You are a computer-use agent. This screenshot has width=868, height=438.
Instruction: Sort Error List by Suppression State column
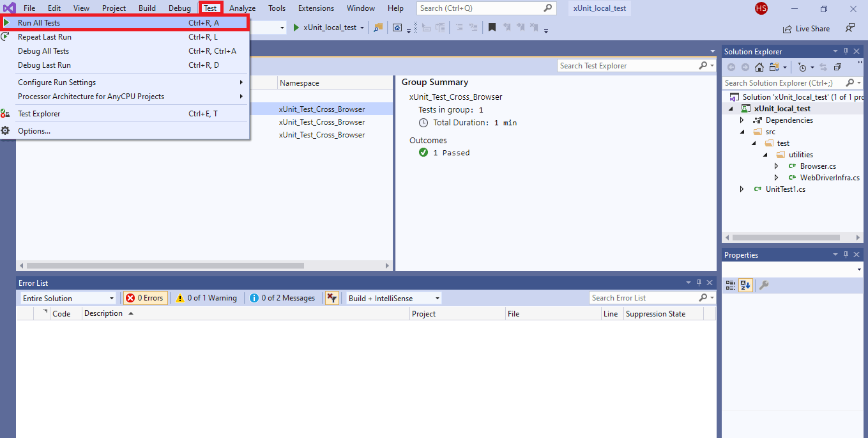click(x=663, y=314)
